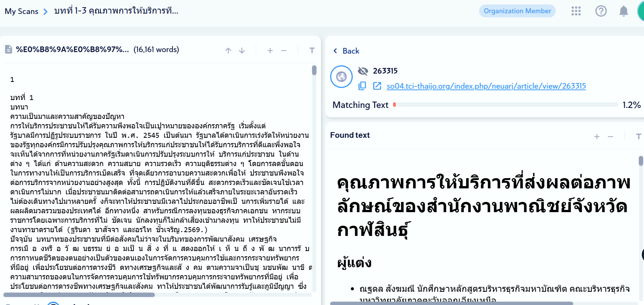Open the apps grid menu
The height and width of the screenshot is (305, 644).
click(x=576, y=11)
